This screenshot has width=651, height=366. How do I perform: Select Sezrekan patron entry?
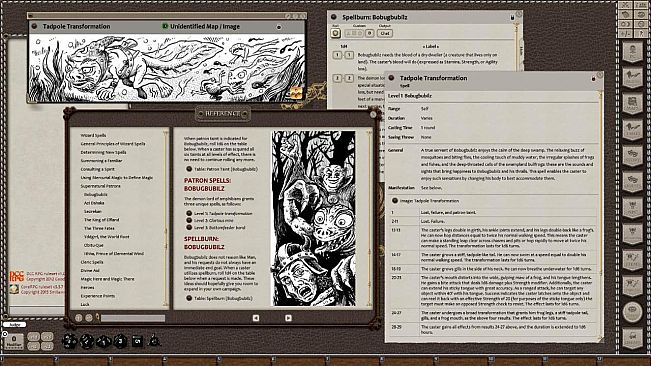[x=93, y=212]
